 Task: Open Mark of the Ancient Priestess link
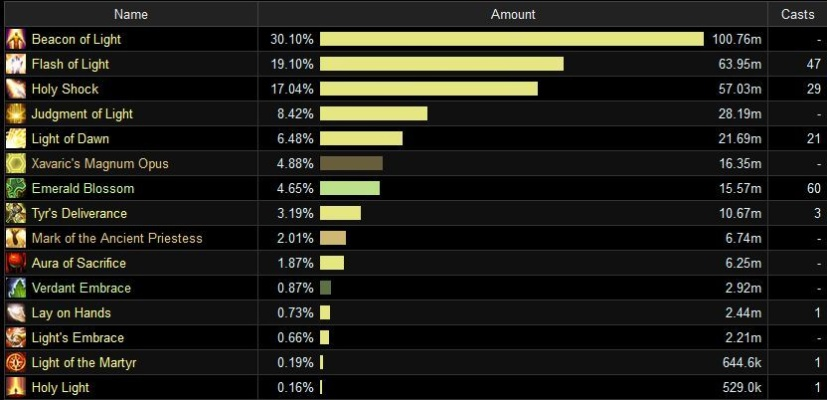(117, 238)
